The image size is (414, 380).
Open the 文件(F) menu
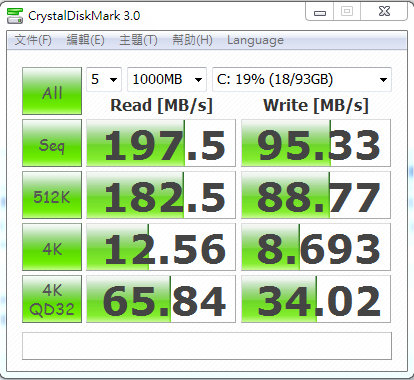tap(33, 40)
